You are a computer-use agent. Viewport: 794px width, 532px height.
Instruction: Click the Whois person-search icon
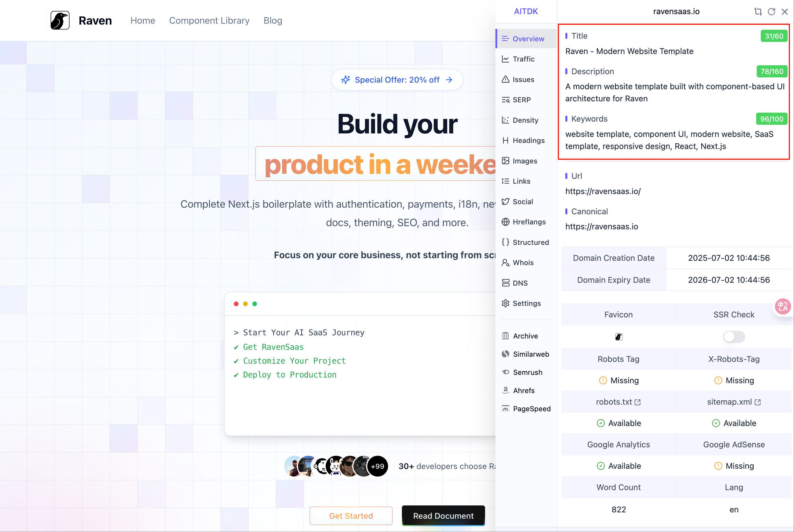[505, 263]
